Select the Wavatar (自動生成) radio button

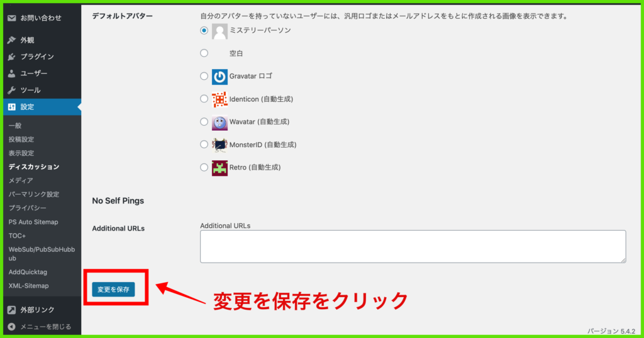coord(204,121)
